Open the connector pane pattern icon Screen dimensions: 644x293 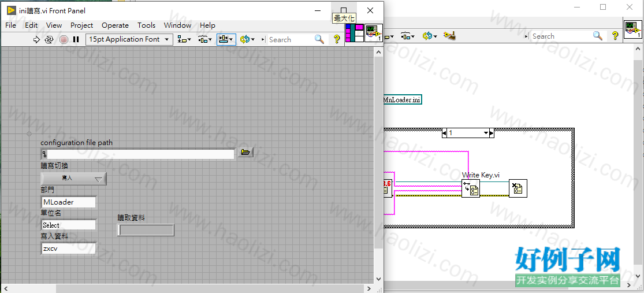[355, 33]
